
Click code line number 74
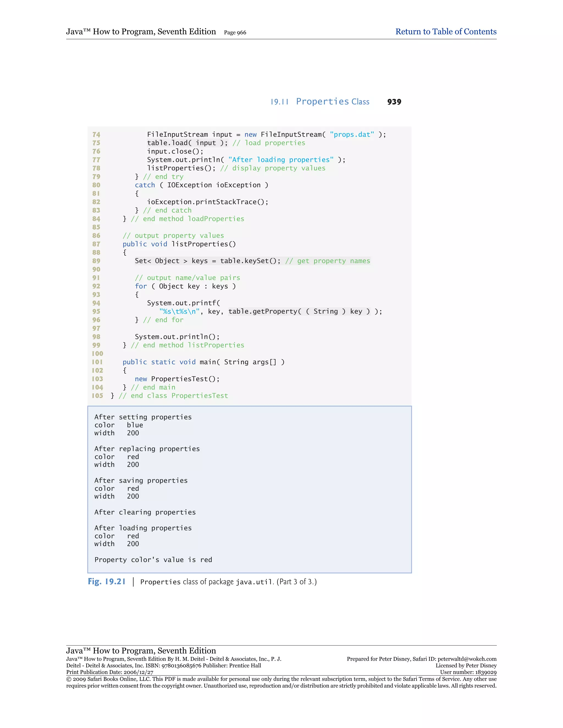click(96, 135)
